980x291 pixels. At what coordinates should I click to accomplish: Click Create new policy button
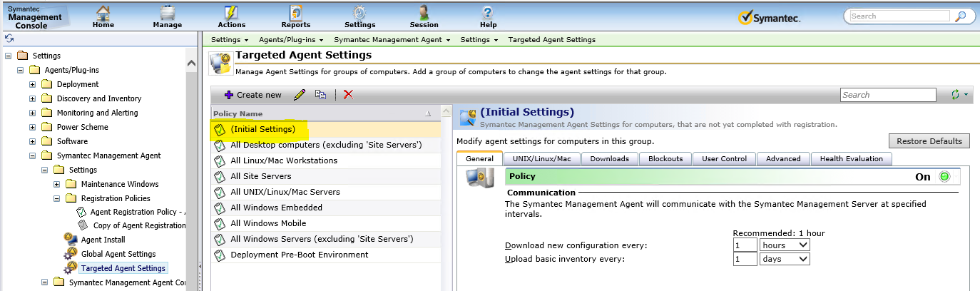tap(252, 95)
